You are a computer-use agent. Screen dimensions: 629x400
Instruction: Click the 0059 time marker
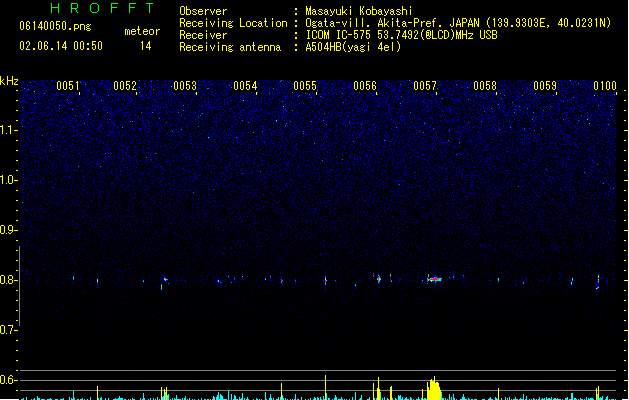545,86
